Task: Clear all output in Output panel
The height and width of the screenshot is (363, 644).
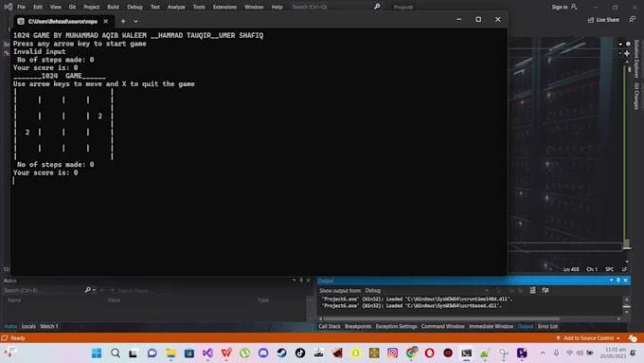Action: click(532, 290)
